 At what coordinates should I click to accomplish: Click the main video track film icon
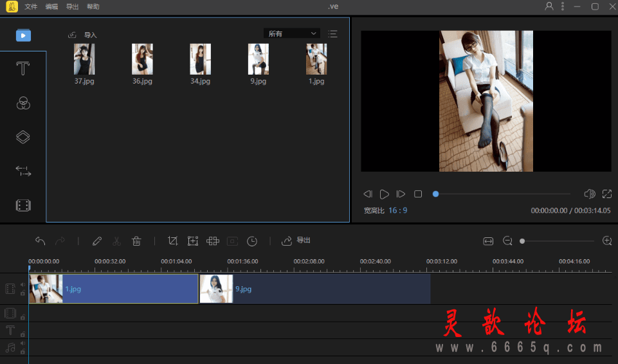pos(10,289)
